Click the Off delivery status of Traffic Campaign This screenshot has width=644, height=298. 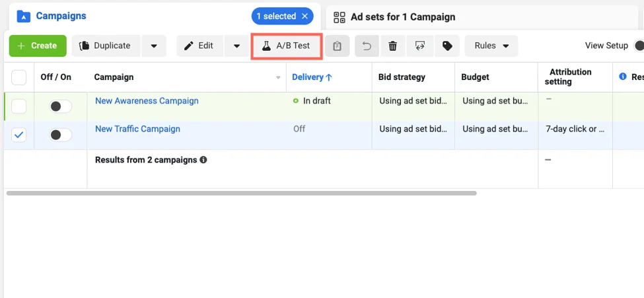point(299,129)
